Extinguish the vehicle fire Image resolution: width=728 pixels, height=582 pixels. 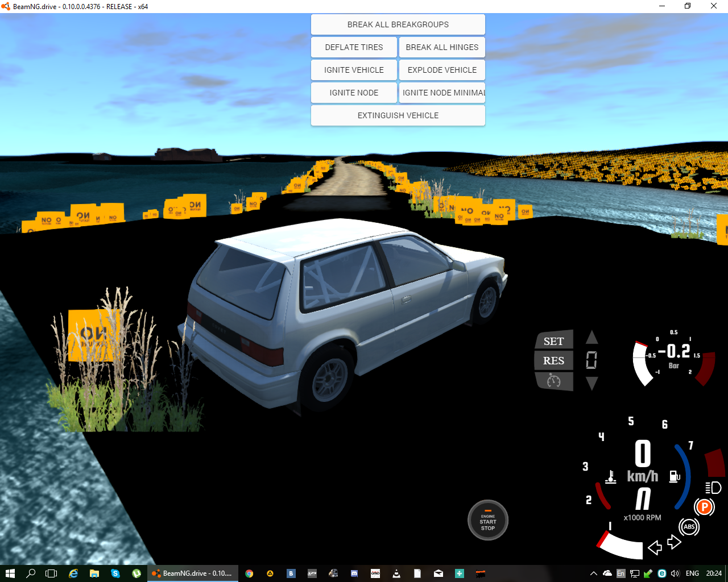coord(398,115)
